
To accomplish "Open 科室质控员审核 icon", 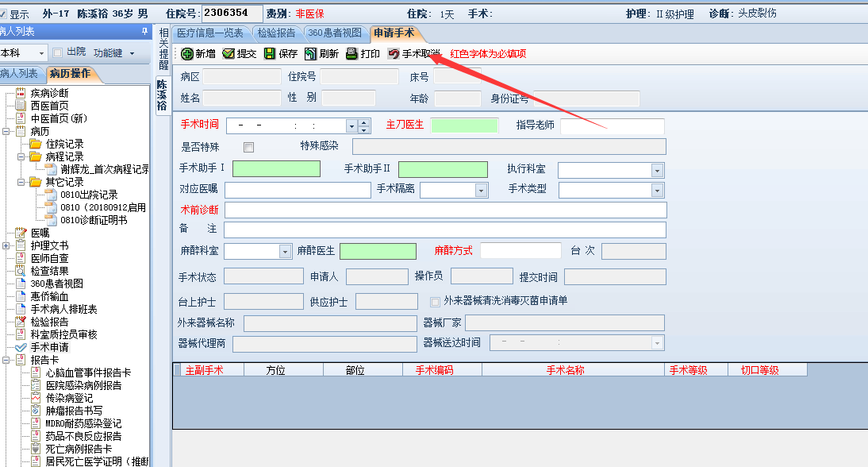I will click(21, 334).
